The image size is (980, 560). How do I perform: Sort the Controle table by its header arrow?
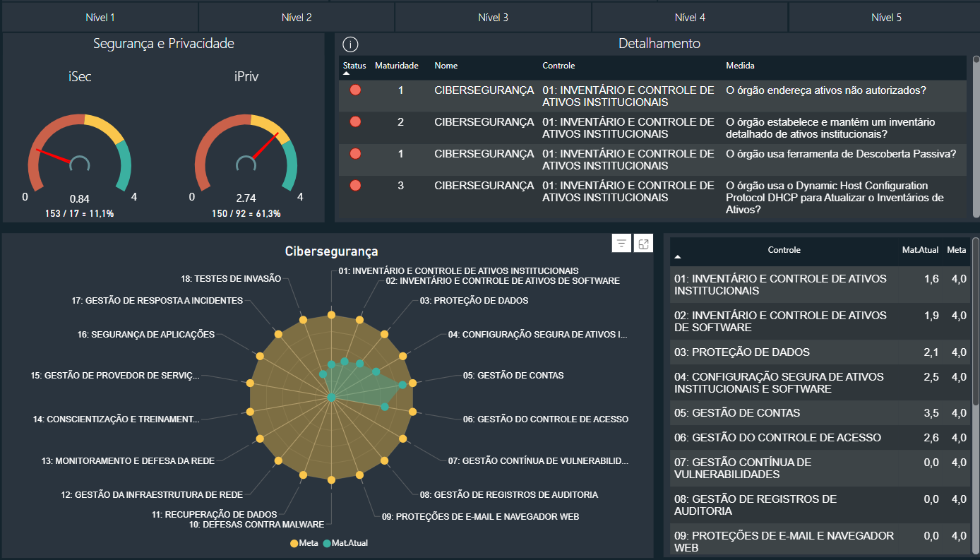[x=678, y=258]
